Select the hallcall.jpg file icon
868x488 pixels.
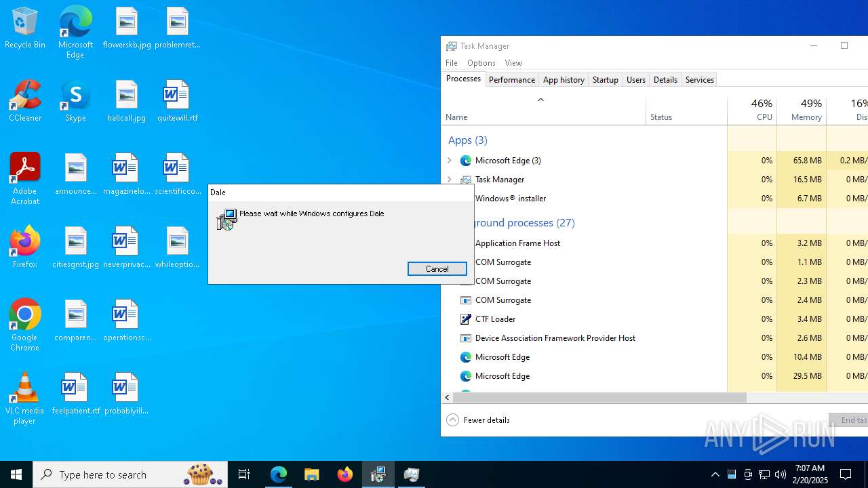pyautogui.click(x=127, y=101)
